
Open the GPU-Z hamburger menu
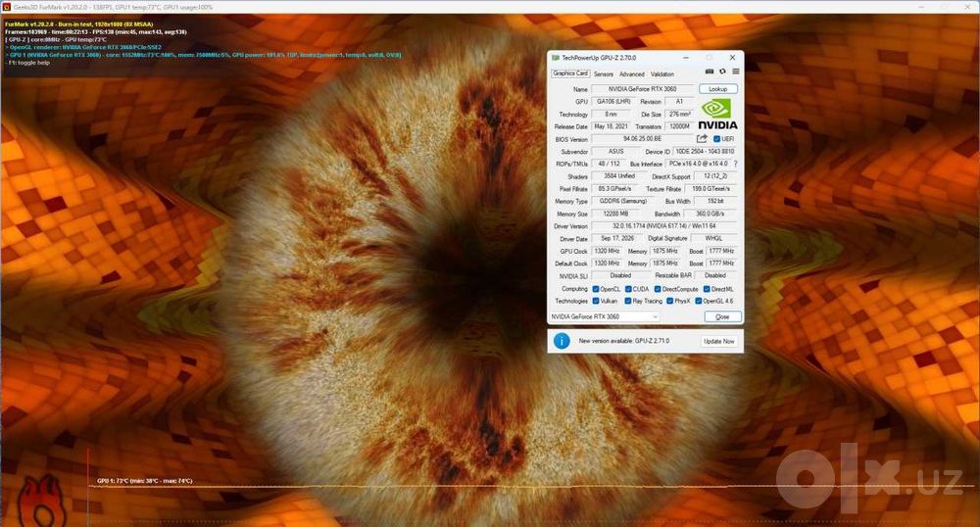tap(736, 72)
